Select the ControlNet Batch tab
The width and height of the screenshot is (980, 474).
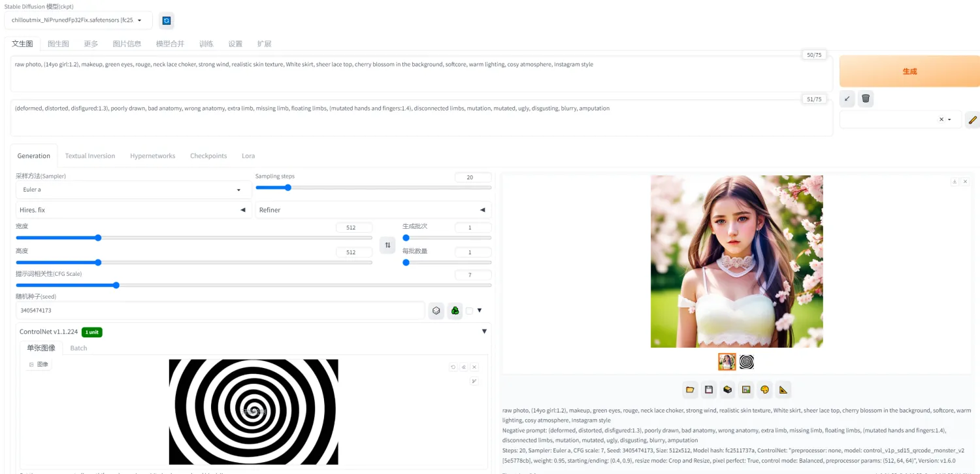(78, 348)
